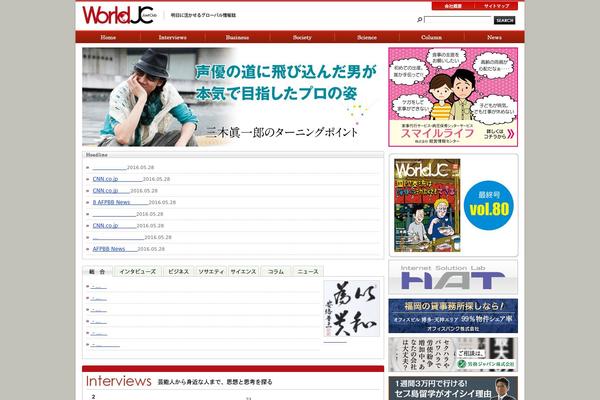600x400 pixels.
Task: Click the Headline section title
Action: click(97, 155)
